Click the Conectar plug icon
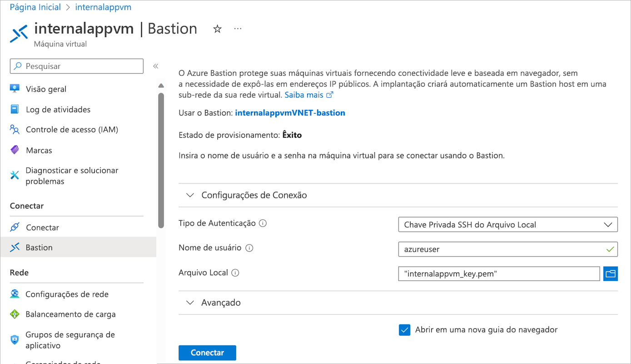The height and width of the screenshot is (364, 631). (x=15, y=227)
